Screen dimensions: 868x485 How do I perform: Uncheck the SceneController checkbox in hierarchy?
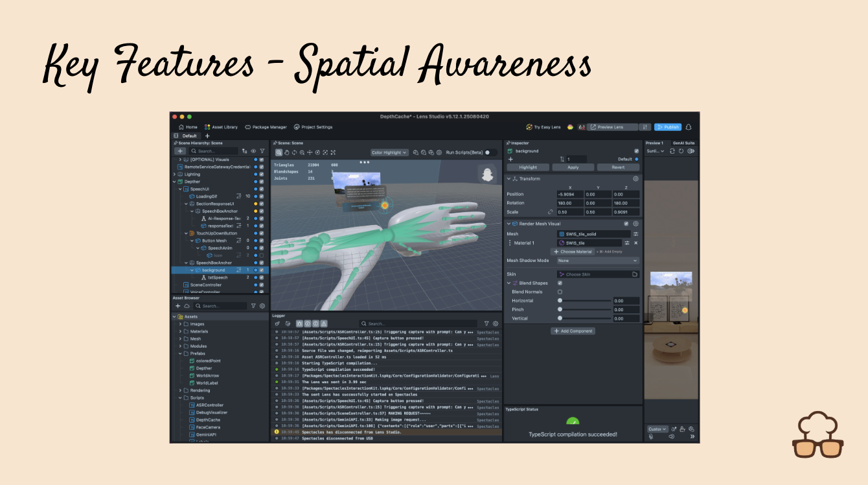[x=262, y=285]
